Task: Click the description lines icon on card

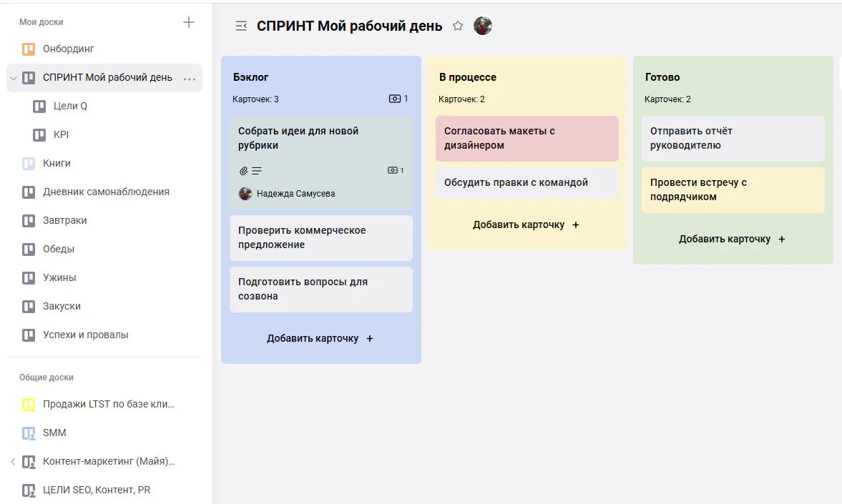Action: (257, 171)
